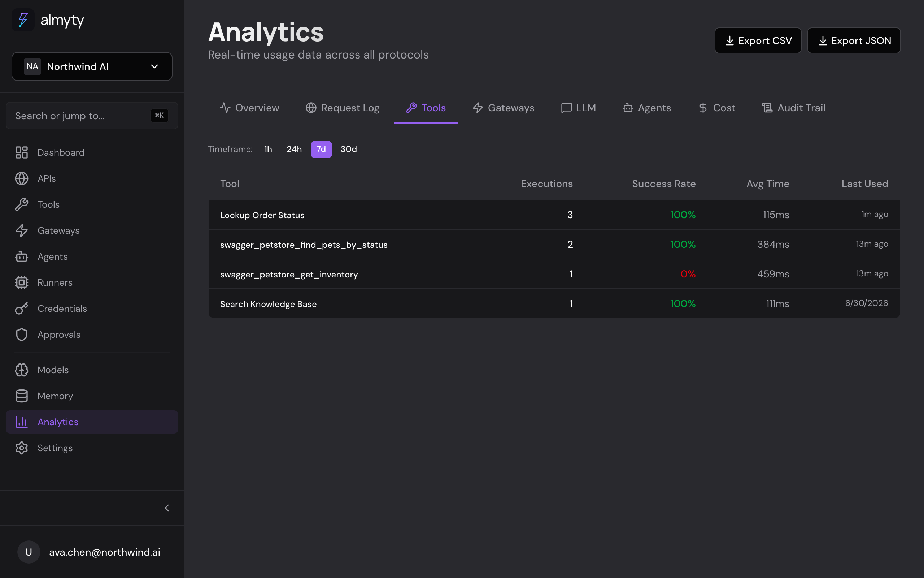Click the U user avatar circle
Screen dimensions: 924x578
point(29,552)
